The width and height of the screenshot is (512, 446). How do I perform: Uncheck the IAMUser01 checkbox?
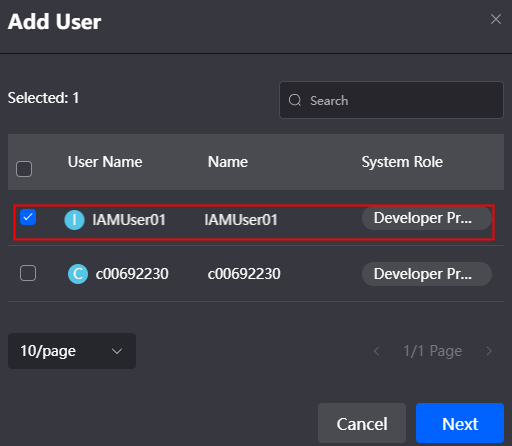pos(28,217)
